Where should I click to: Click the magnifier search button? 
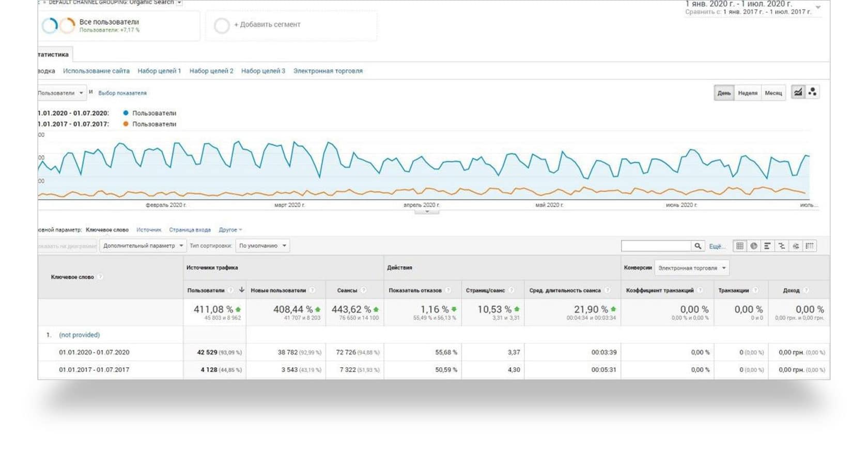698,246
